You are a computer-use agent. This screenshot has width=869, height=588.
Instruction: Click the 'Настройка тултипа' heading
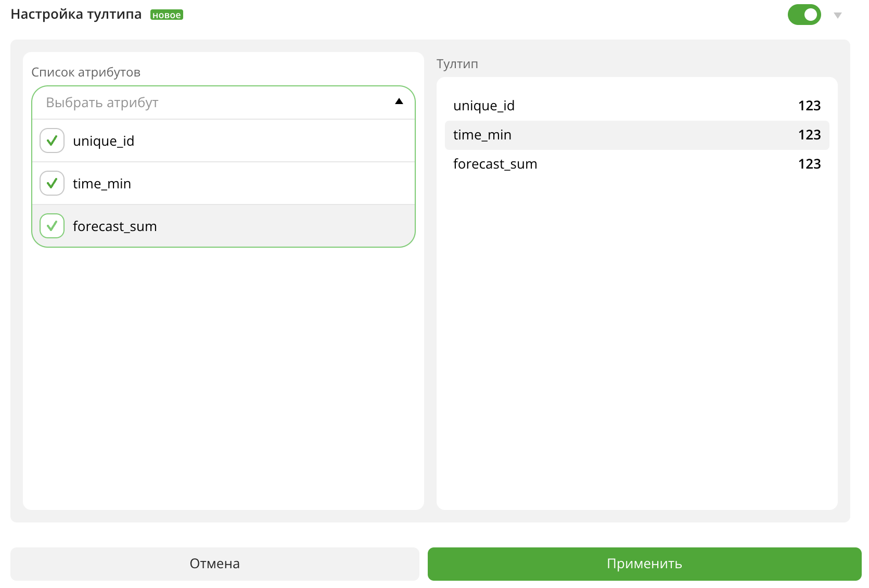coord(76,14)
